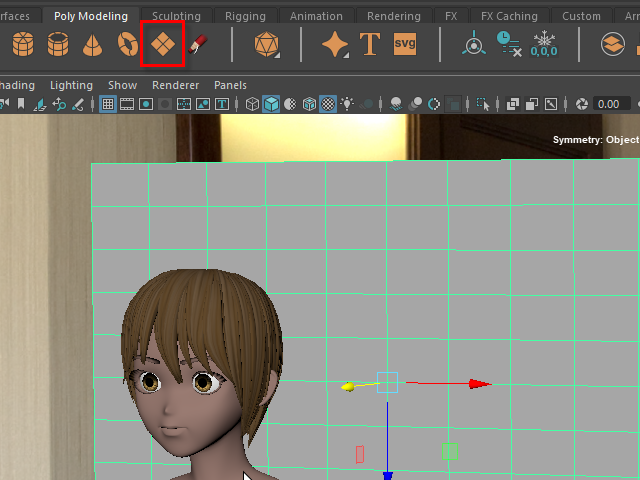Click the SVG import shelf icon

point(404,44)
